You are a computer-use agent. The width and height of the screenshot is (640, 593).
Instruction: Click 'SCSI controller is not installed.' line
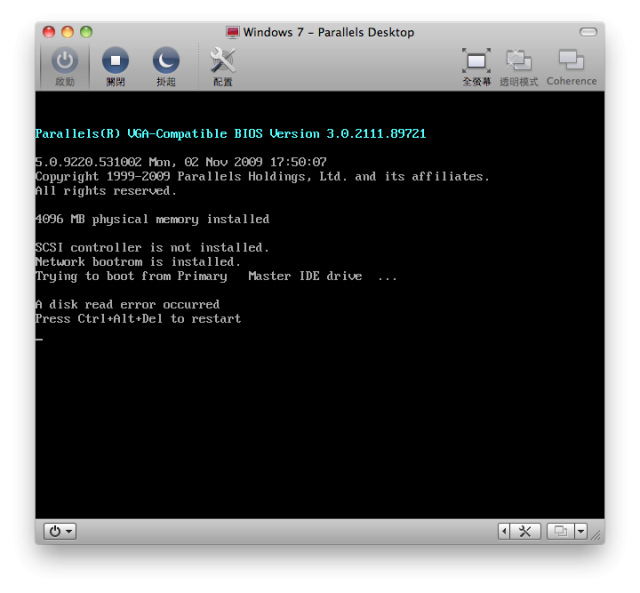(152, 248)
